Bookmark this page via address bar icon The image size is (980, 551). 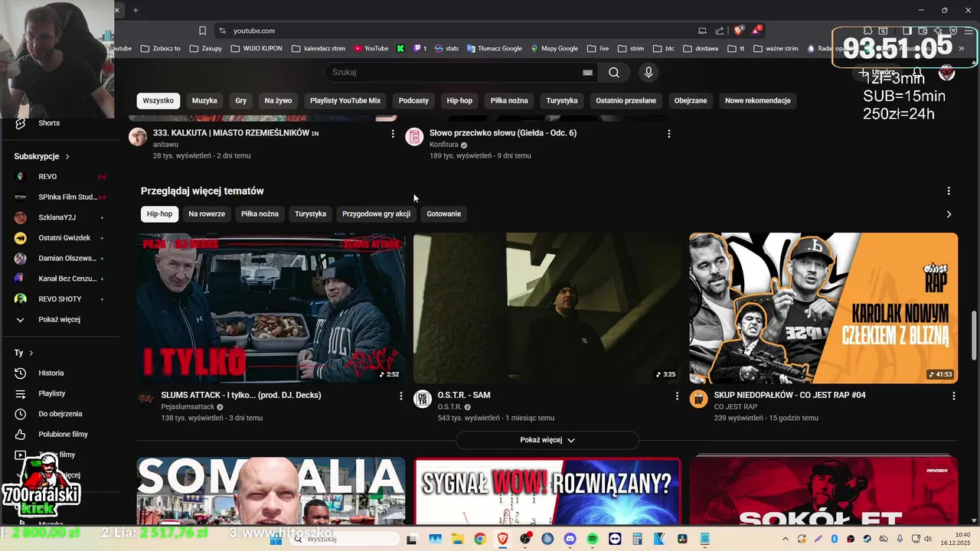pos(202,31)
